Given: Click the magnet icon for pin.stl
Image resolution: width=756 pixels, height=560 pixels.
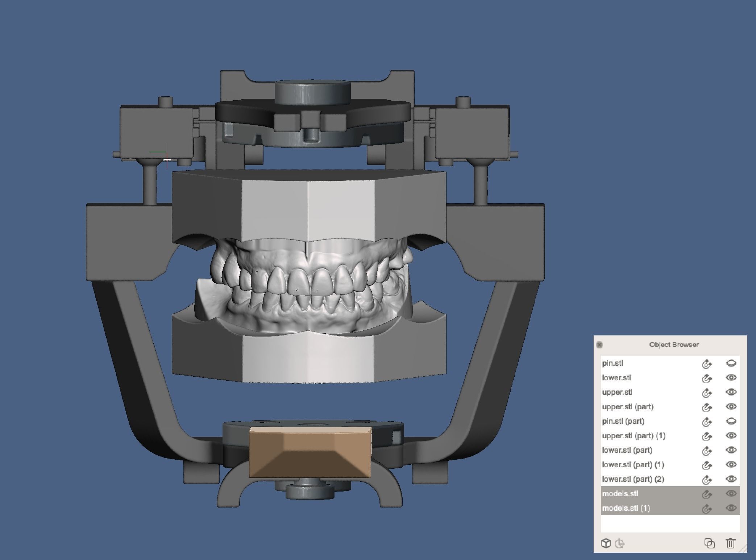Looking at the screenshot, I should (706, 364).
